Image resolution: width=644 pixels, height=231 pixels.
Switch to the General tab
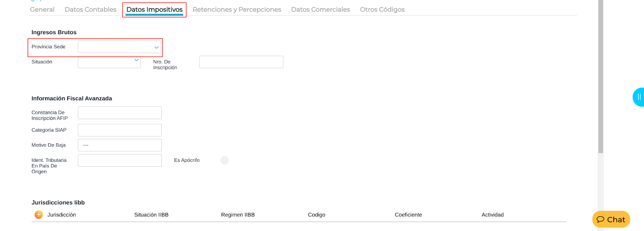[42, 9]
